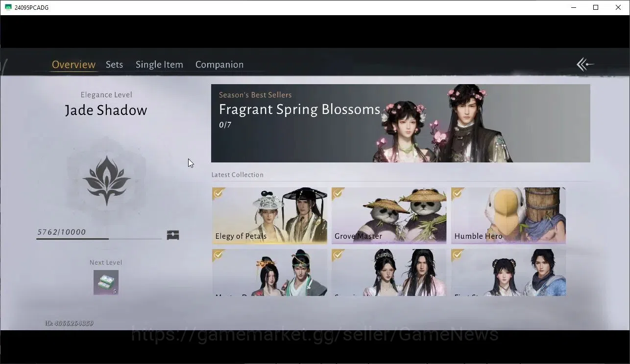Click the Elegance progress bar 5762/10000
The height and width of the screenshot is (364, 630).
point(99,239)
